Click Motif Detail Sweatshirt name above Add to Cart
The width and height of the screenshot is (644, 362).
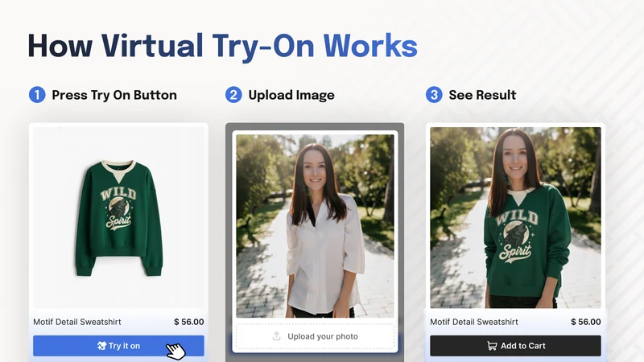[x=474, y=322]
